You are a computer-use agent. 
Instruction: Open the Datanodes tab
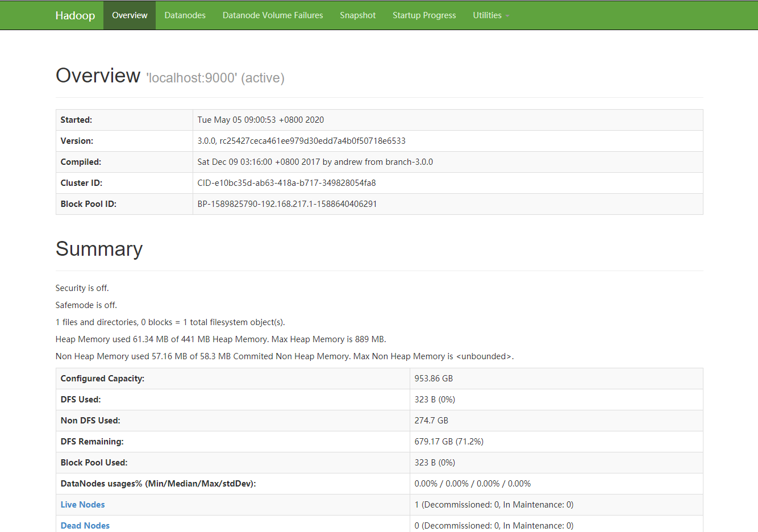click(185, 15)
